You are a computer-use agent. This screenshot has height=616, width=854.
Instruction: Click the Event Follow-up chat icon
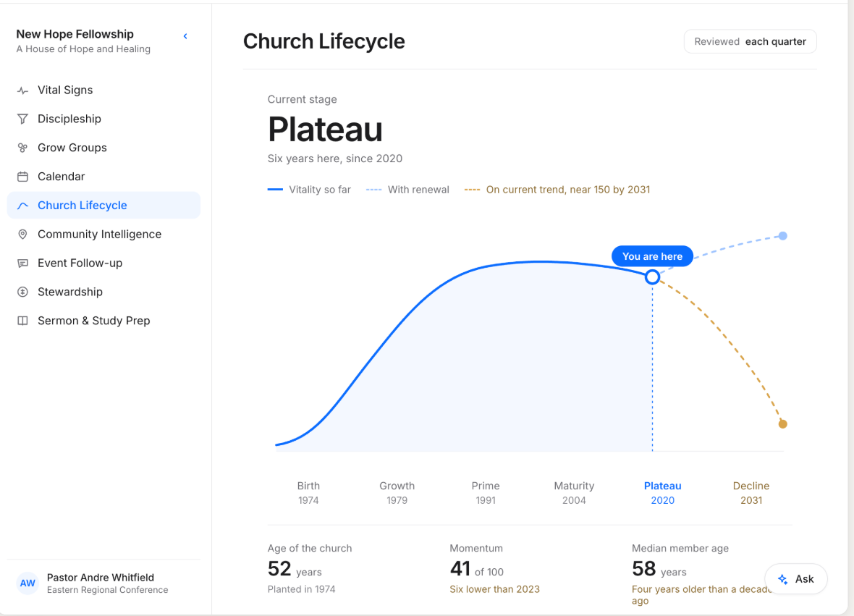click(x=22, y=263)
